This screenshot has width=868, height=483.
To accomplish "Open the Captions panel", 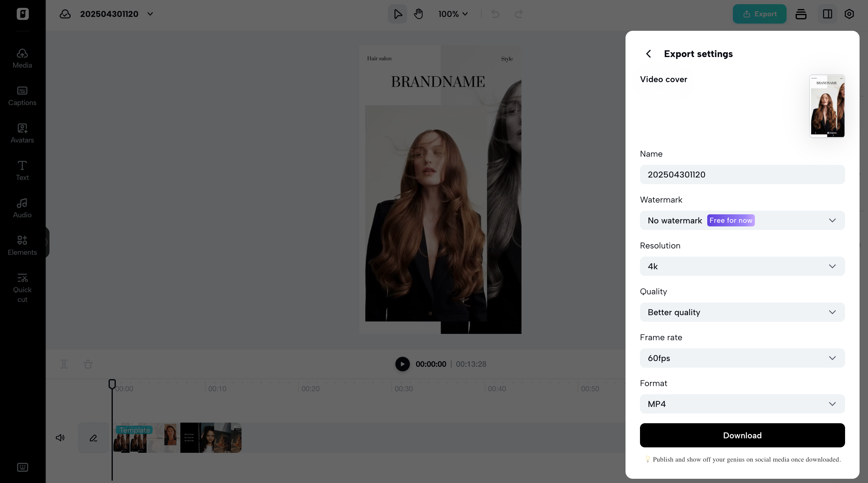I will (x=22, y=96).
